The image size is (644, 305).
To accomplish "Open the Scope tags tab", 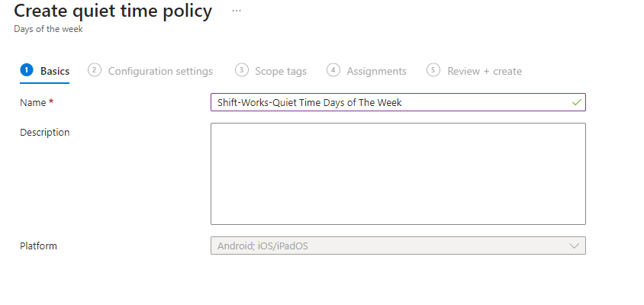I will (280, 71).
